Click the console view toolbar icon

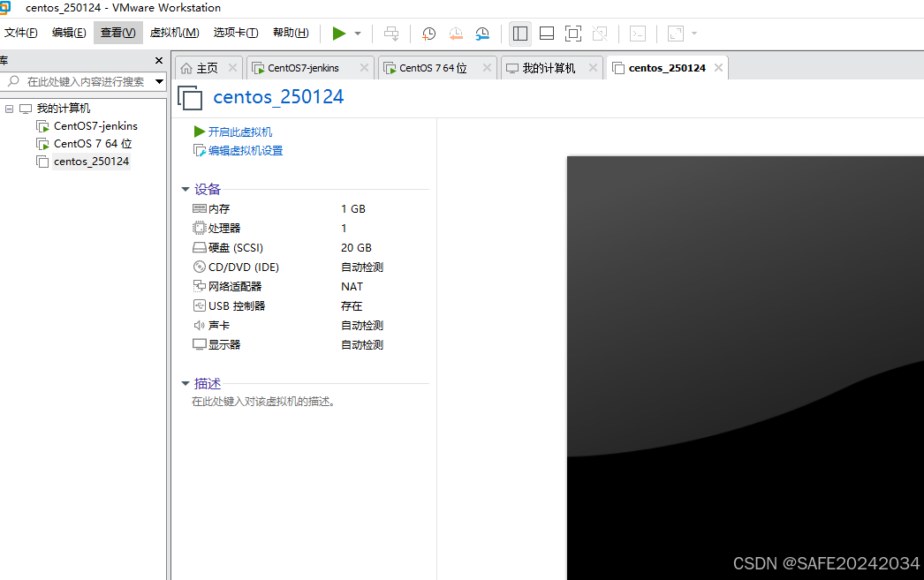[x=638, y=34]
